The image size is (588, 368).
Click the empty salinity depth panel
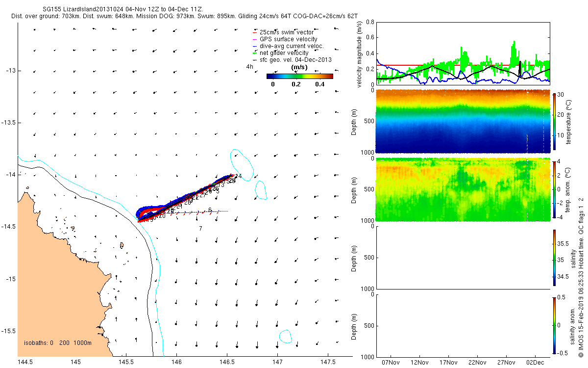coord(463,257)
